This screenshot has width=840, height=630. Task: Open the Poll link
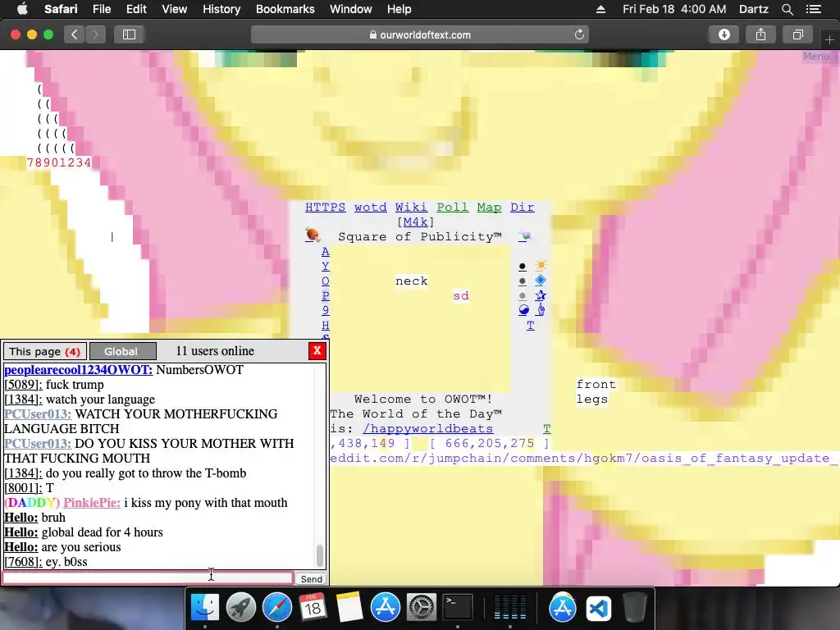click(452, 208)
